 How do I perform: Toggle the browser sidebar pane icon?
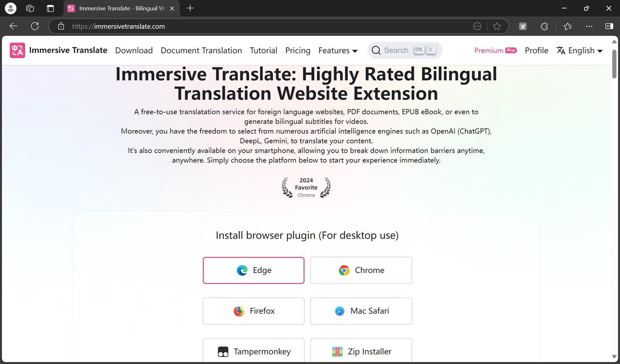pos(609,26)
